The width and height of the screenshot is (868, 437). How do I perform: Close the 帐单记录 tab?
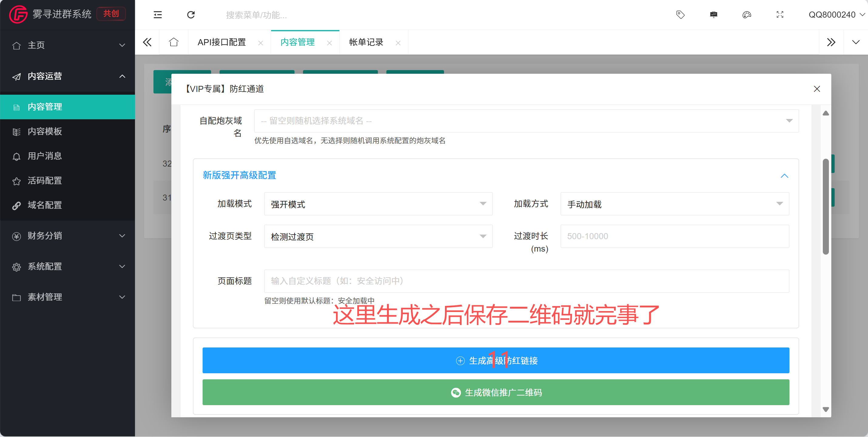click(398, 43)
